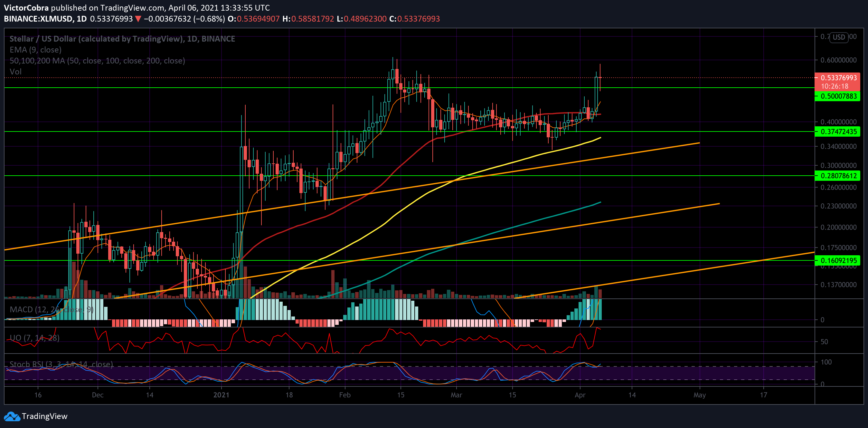The image size is (868, 428).
Task: Click the green 0.28078612 price level label
Action: [x=837, y=176]
